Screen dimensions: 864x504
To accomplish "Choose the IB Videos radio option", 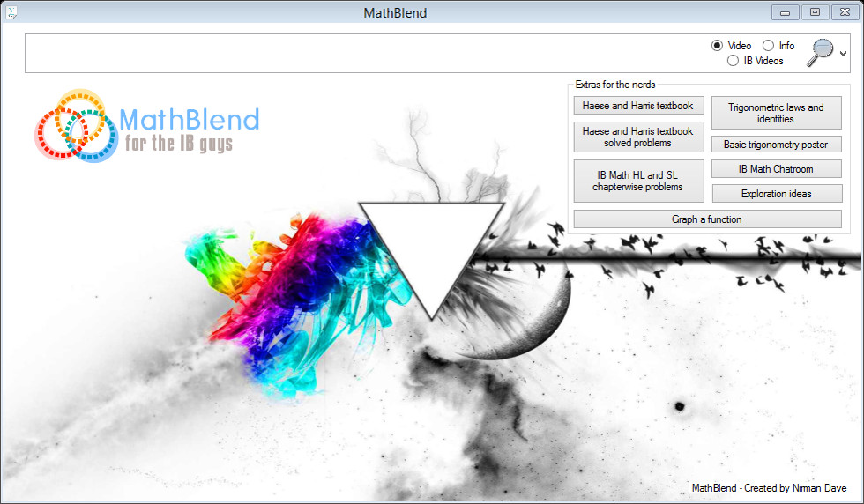I will coord(755,61).
